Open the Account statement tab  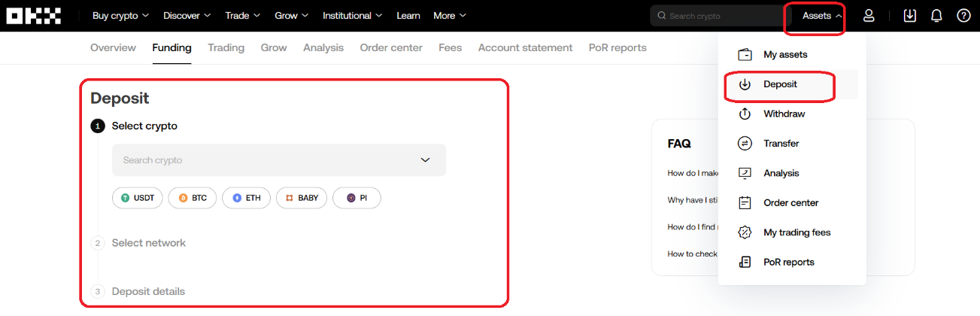(x=525, y=47)
